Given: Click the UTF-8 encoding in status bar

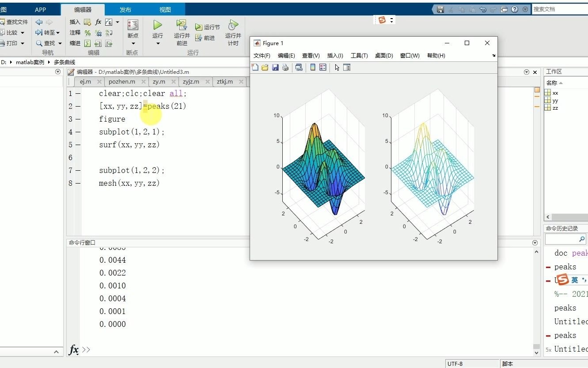Looking at the screenshot, I should (x=455, y=364).
